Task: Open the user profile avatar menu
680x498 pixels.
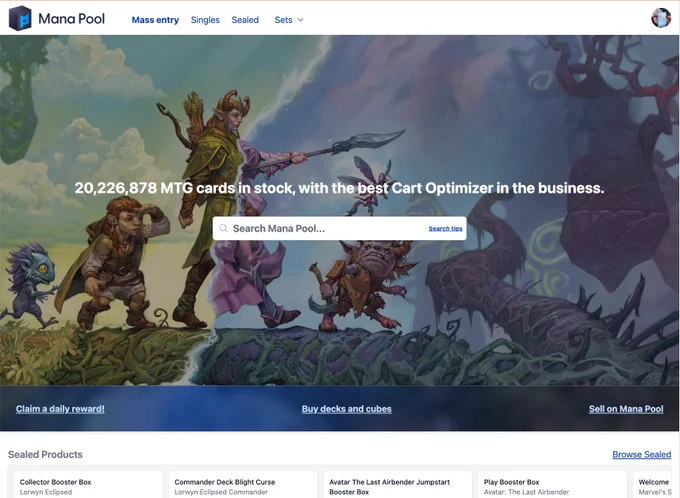Action: [661, 18]
